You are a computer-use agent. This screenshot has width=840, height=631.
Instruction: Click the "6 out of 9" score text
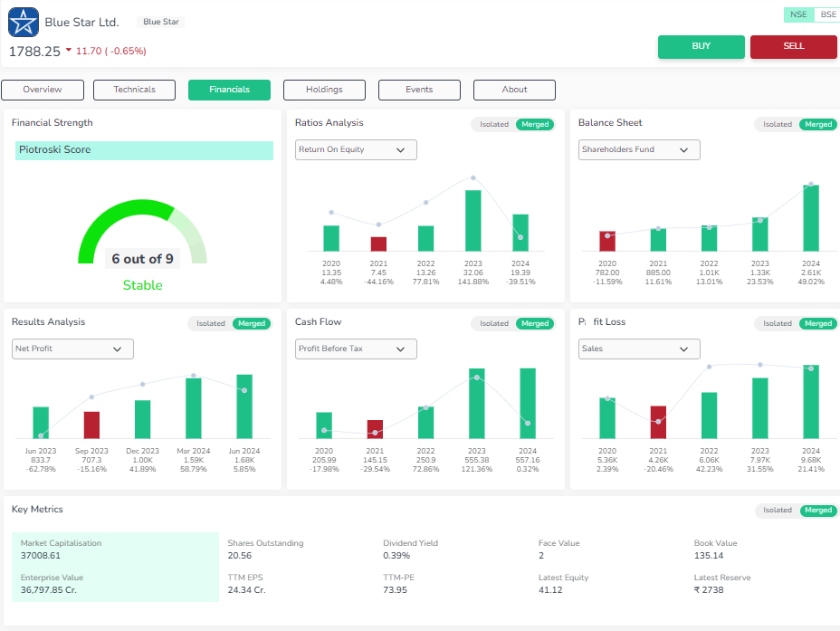click(x=142, y=259)
